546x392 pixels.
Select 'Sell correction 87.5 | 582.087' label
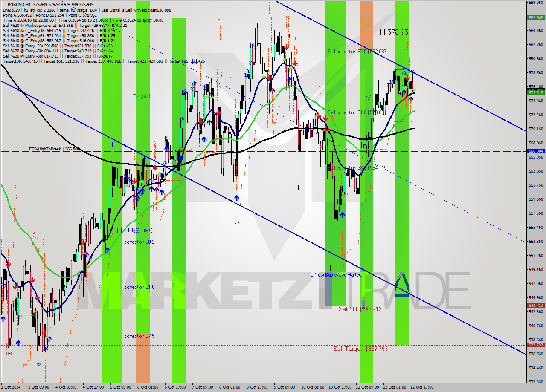point(357,52)
